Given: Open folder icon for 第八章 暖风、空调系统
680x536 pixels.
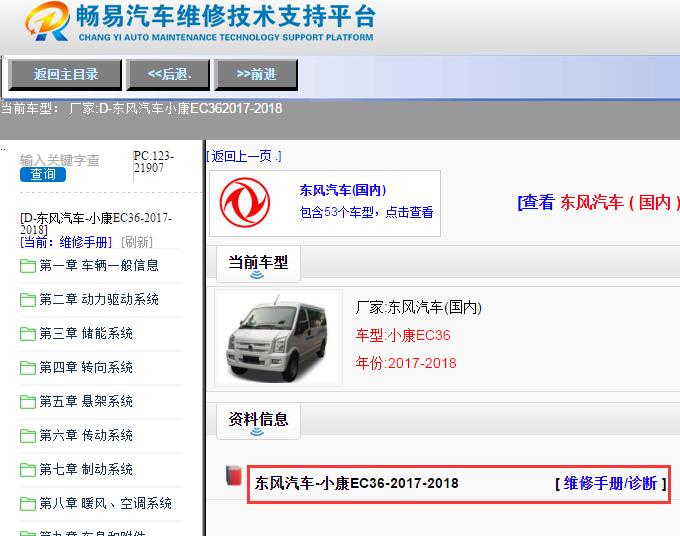Looking at the screenshot, I should point(28,503).
